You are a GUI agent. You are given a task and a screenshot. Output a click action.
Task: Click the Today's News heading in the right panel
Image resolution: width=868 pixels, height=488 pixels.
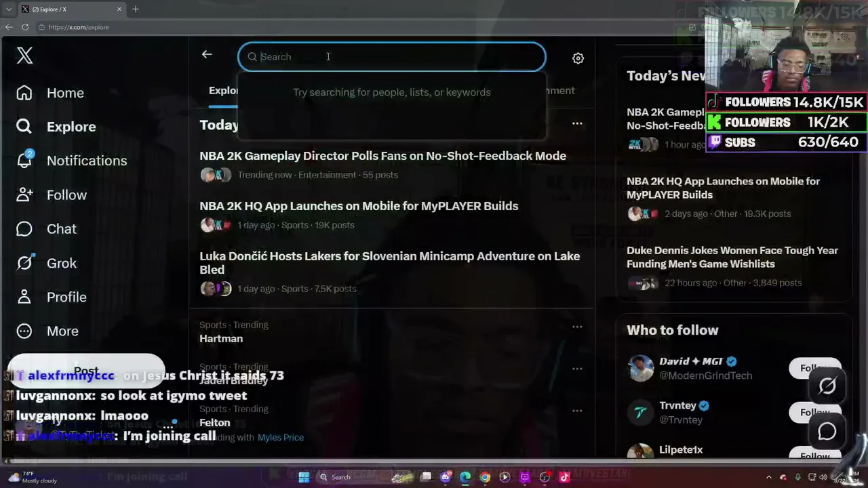click(x=666, y=76)
